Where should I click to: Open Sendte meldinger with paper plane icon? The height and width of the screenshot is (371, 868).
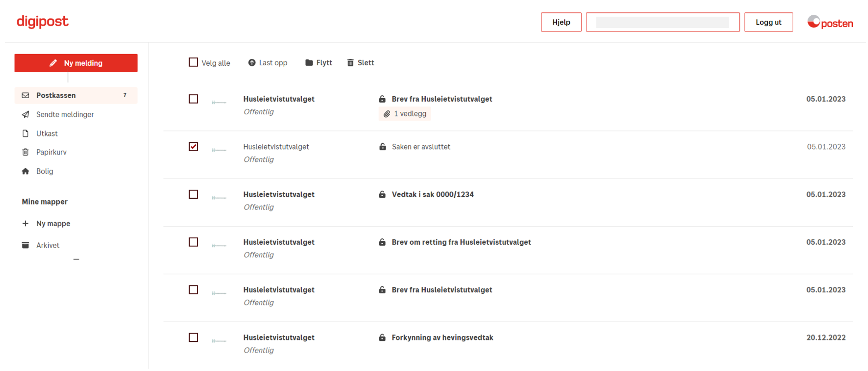tap(65, 114)
